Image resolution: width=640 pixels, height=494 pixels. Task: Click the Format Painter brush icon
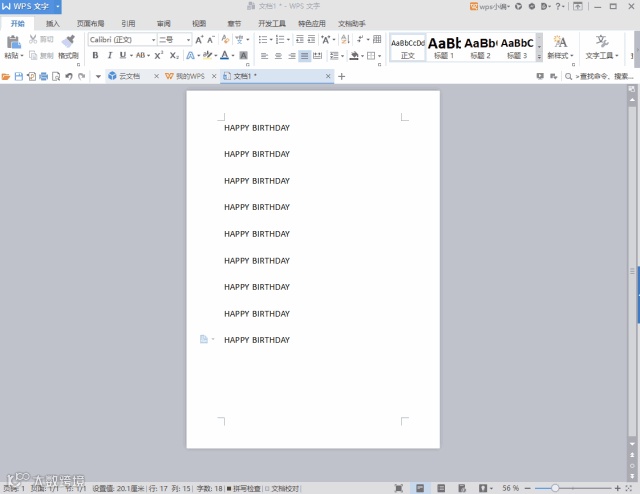(x=68, y=41)
